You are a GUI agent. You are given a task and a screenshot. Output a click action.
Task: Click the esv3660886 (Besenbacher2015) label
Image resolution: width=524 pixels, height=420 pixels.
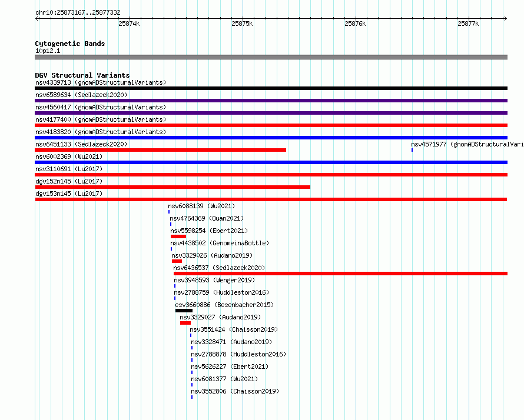click(224, 305)
